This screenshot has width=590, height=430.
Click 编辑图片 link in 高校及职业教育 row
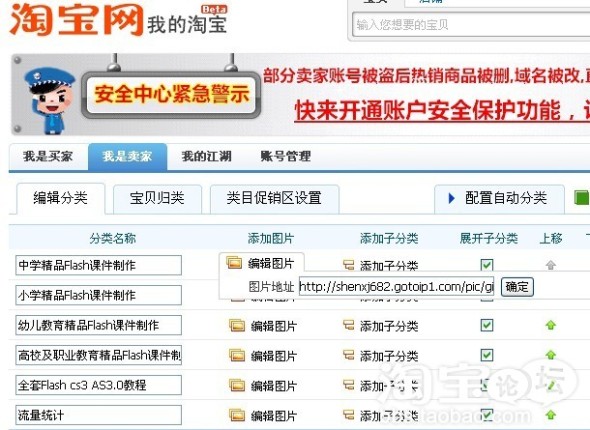click(274, 356)
